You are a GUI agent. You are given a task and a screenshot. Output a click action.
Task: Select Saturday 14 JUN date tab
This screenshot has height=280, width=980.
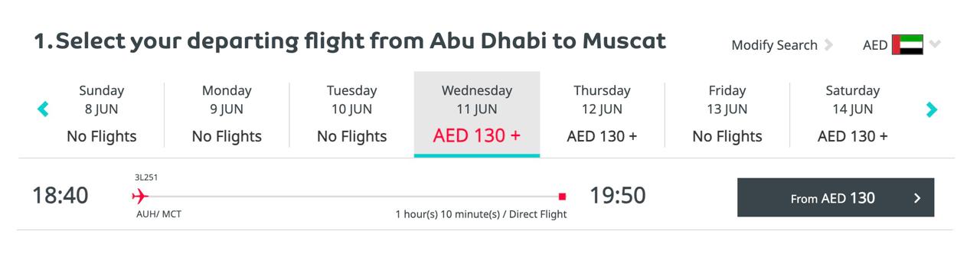pos(853,114)
